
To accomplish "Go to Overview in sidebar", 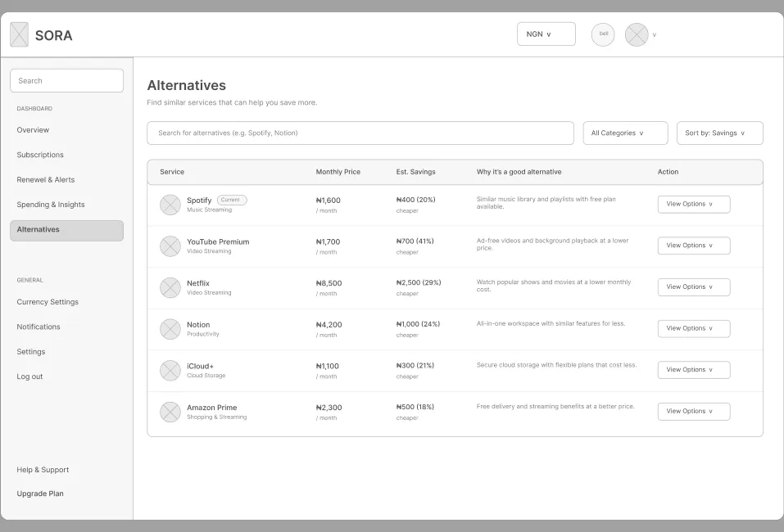I will (33, 130).
